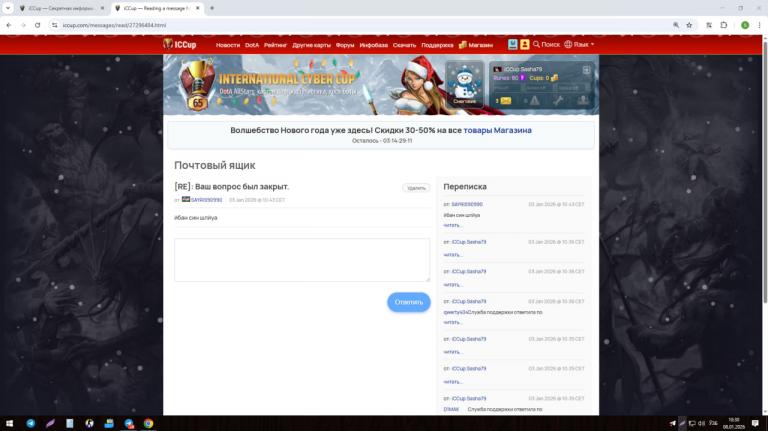
Task: Close the 'Reading a message' tab
Action: point(198,8)
